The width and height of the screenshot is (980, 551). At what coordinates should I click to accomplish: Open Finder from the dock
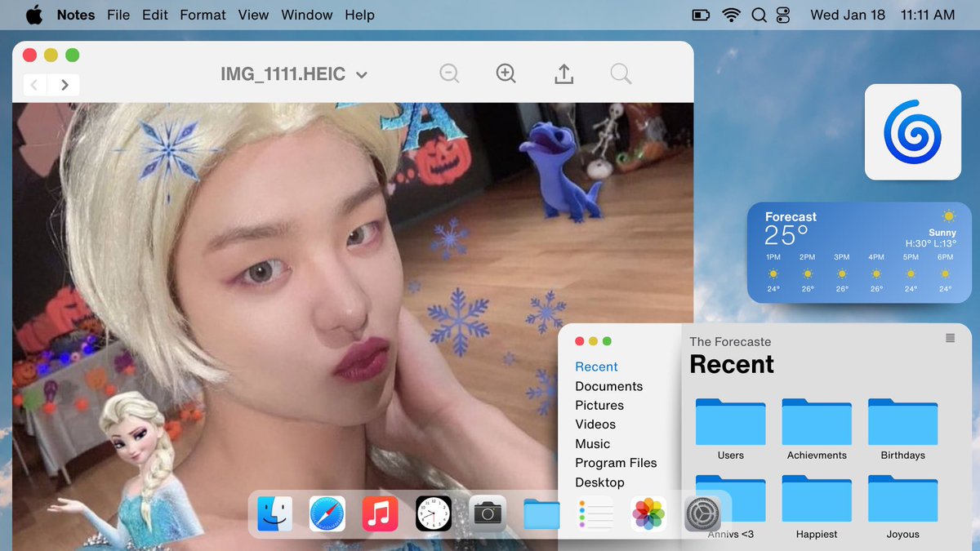coord(274,513)
